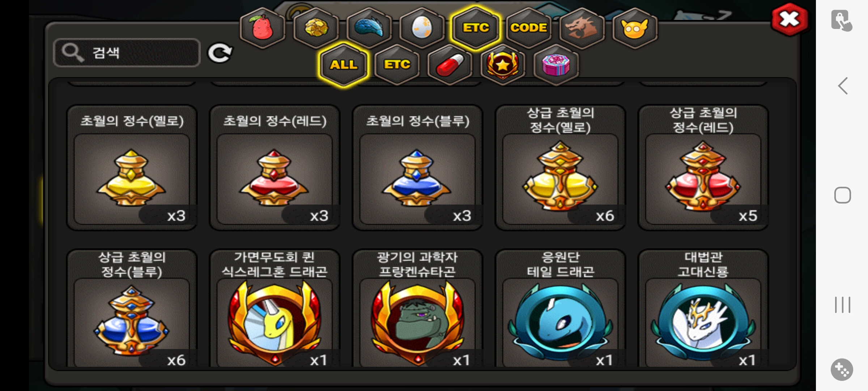This screenshot has height=391, width=868.
Task: Click the 검색 search field
Action: (127, 53)
